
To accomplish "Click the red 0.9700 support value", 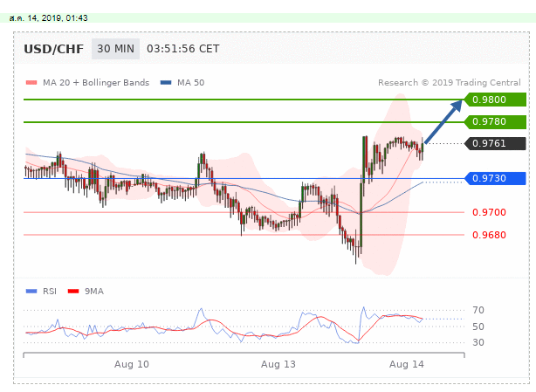I will click(x=489, y=212).
